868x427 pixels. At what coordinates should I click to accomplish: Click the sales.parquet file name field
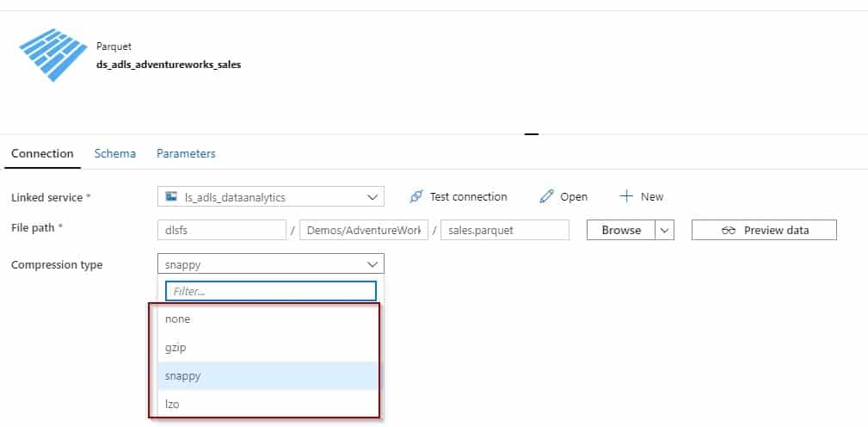pos(505,231)
